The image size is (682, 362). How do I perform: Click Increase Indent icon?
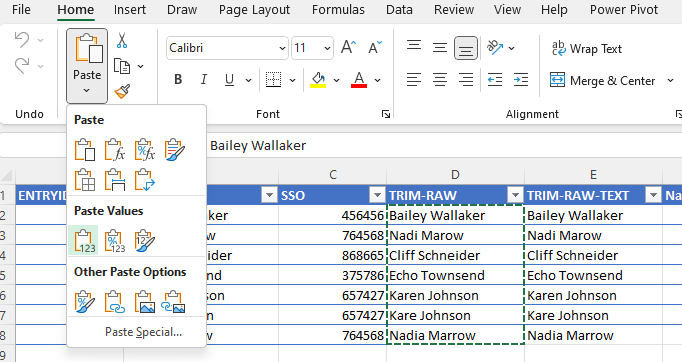click(521, 80)
